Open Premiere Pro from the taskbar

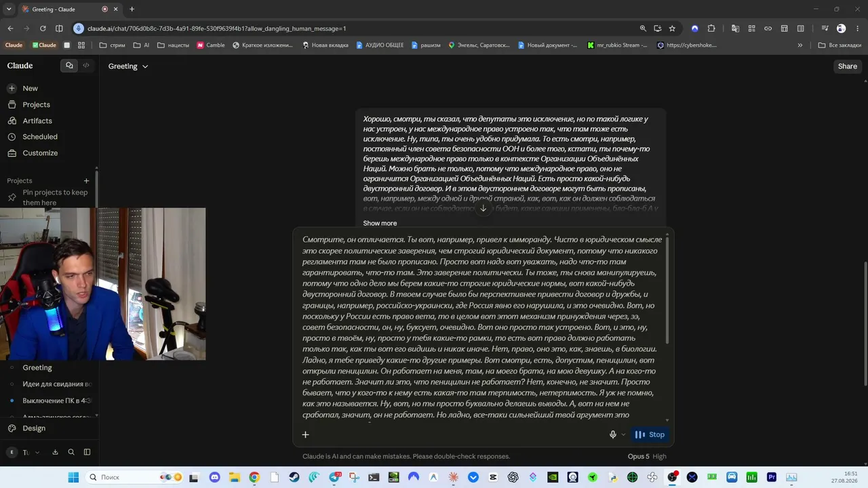click(772, 477)
